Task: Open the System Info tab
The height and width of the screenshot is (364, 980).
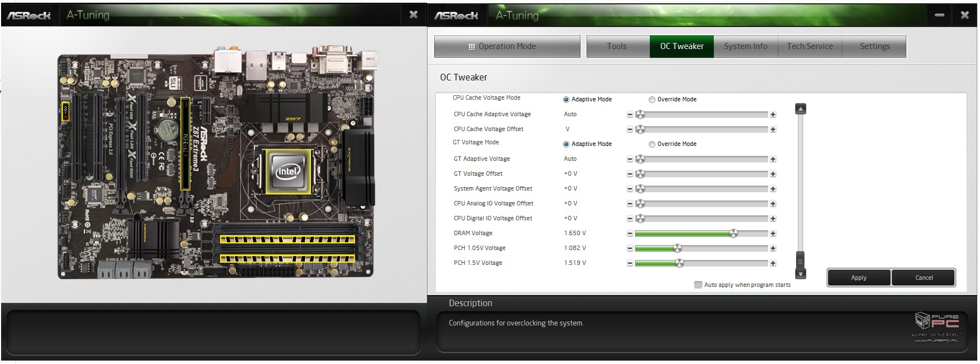Action: tap(746, 46)
